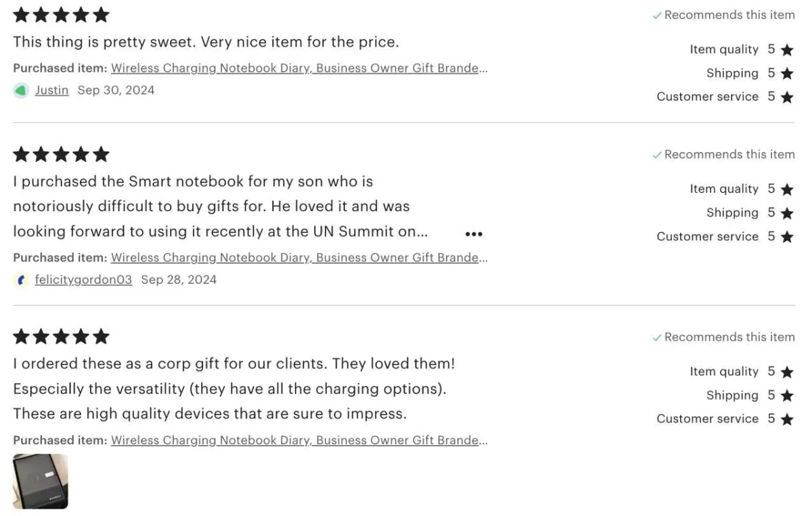The height and width of the screenshot is (516, 812).
Task: Click Shipping star icon in second review
Action: point(786,213)
